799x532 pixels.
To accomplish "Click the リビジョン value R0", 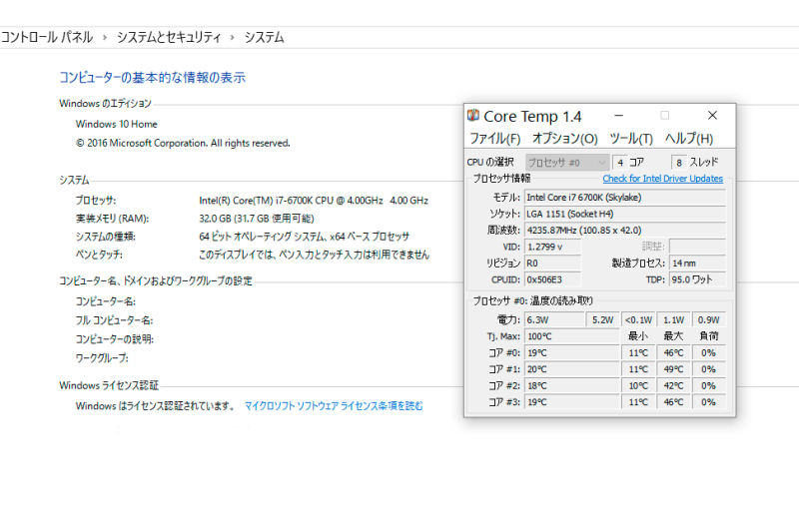I will (x=553, y=264).
